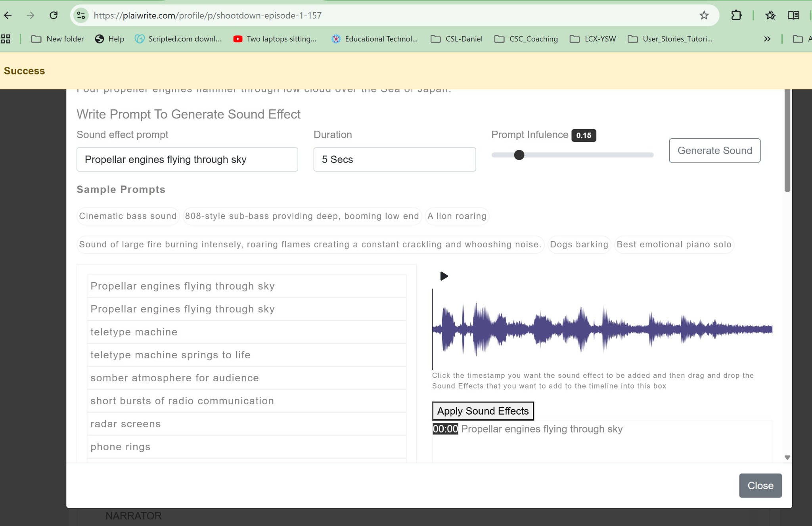This screenshot has height=526, width=812.
Task: Open the User_Stories_Tutori... bookmark folder
Action: (x=670, y=39)
